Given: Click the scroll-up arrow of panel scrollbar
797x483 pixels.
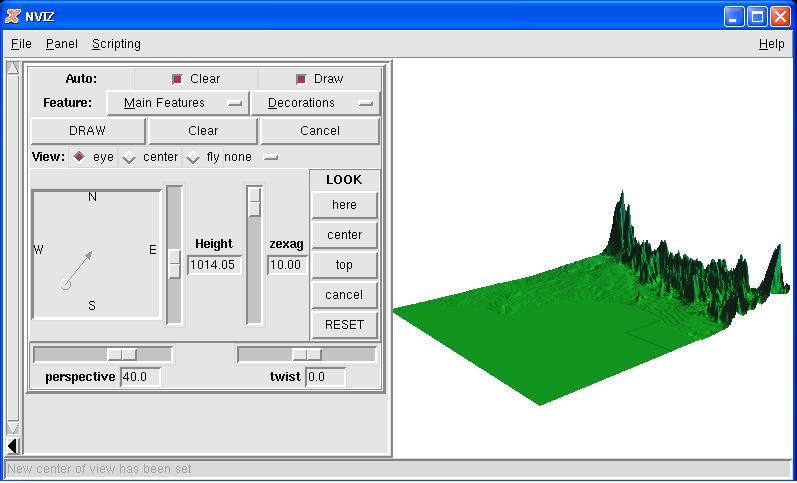Looking at the screenshot, I should (x=13, y=68).
